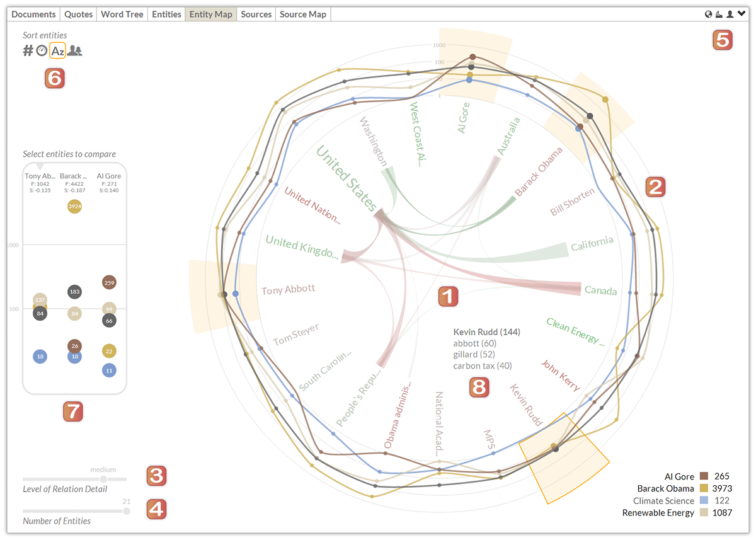The image size is (756, 540).
Task: Click the stamp icon in top bar
Action: (x=719, y=14)
